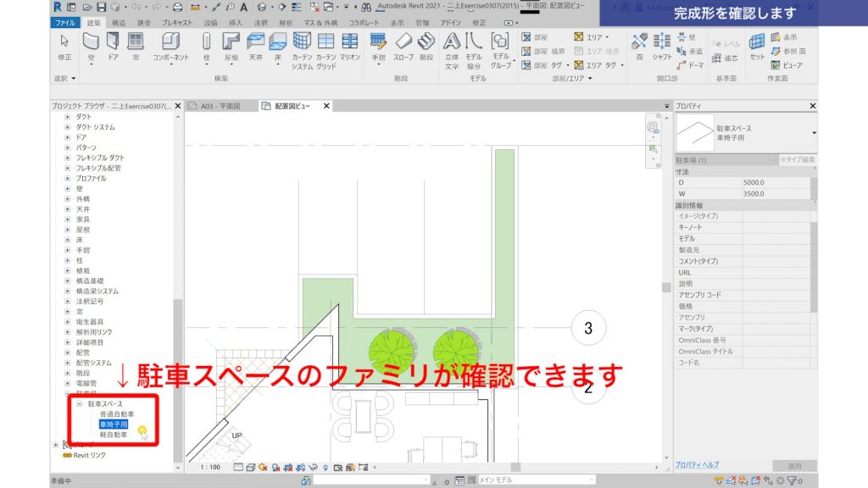Image resolution: width=868 pixels, height=488 pixels.
Task: Toggle sun path display at the bottom
Action: tap(264, 465)
